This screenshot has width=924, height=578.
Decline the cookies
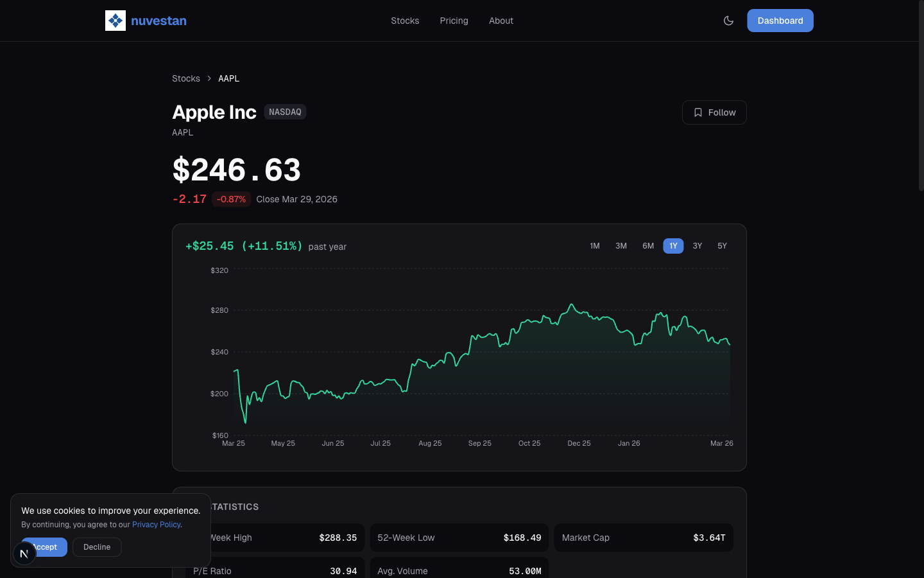(97, 547)
